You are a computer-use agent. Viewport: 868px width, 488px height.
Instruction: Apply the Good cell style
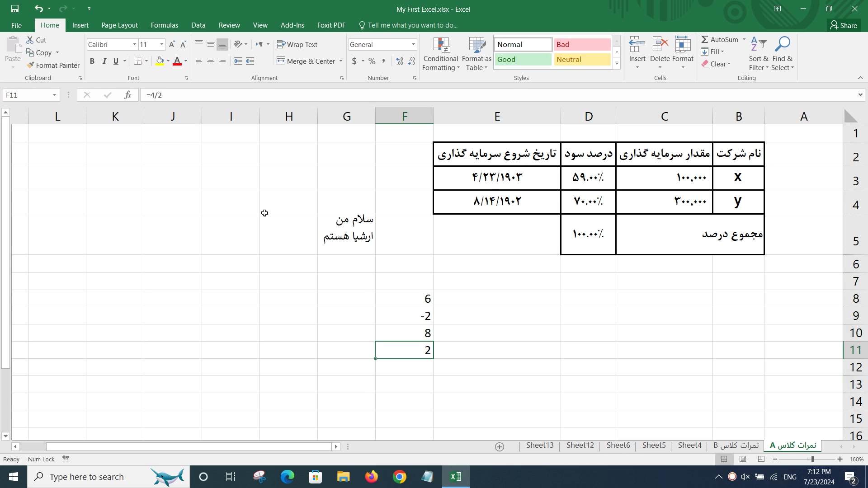tap(523, 59)
